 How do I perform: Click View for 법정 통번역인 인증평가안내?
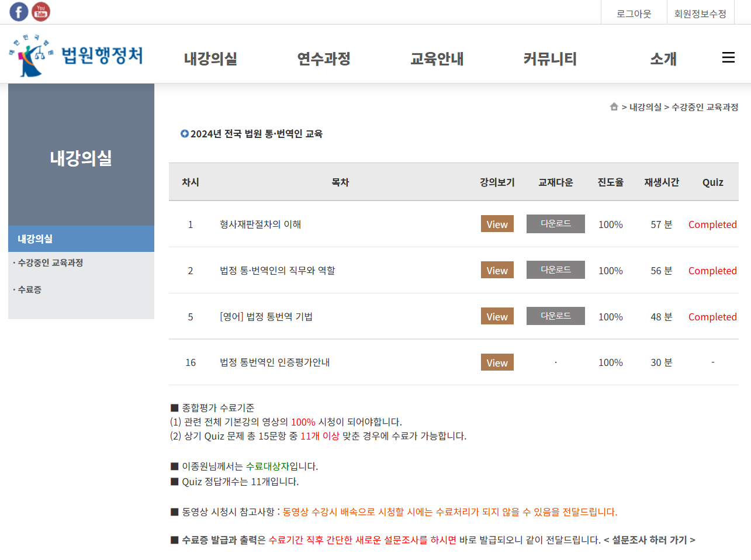tap(497, 363)
